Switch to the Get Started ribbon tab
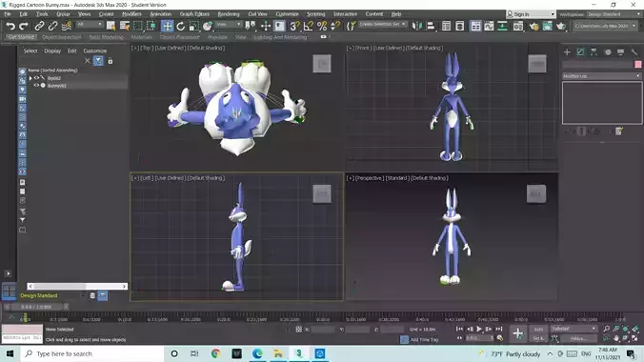 (x=22, y=37)
